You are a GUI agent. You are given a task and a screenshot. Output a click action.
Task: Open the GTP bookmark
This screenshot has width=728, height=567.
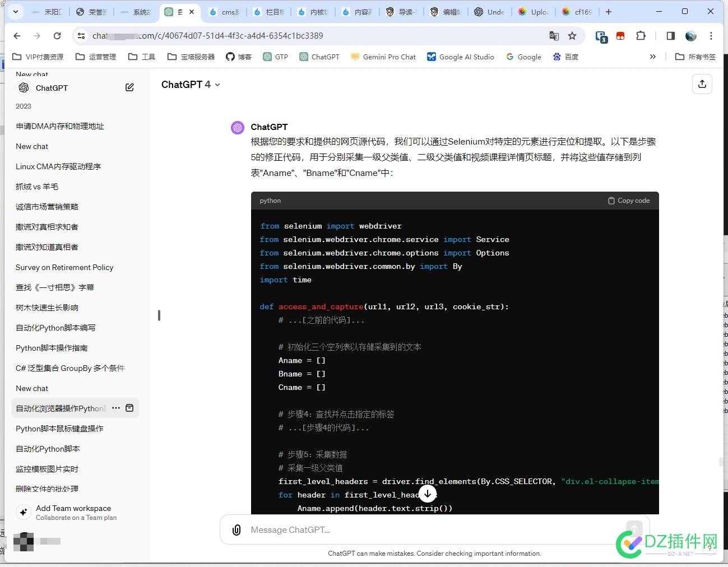click(x=275, y=57)
